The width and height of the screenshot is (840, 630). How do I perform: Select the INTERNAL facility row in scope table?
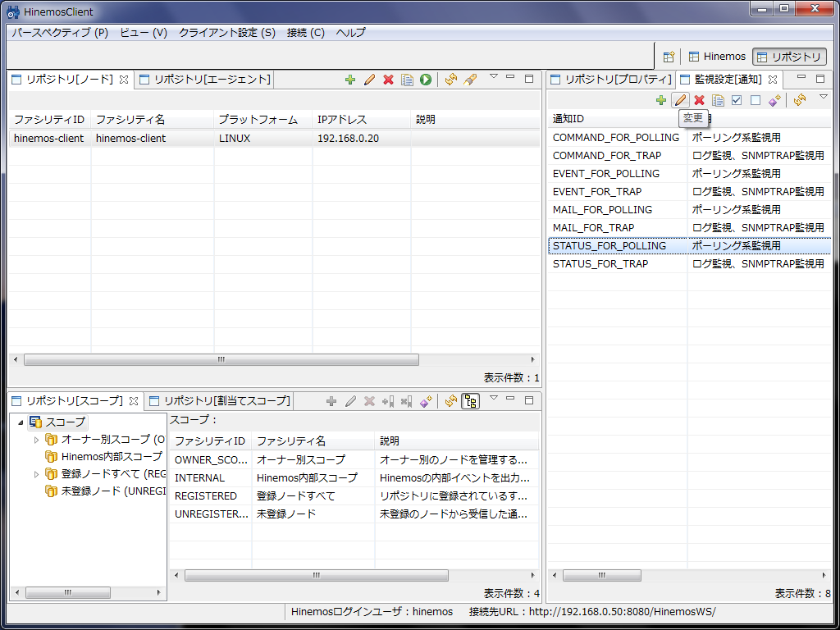point(354,478)
